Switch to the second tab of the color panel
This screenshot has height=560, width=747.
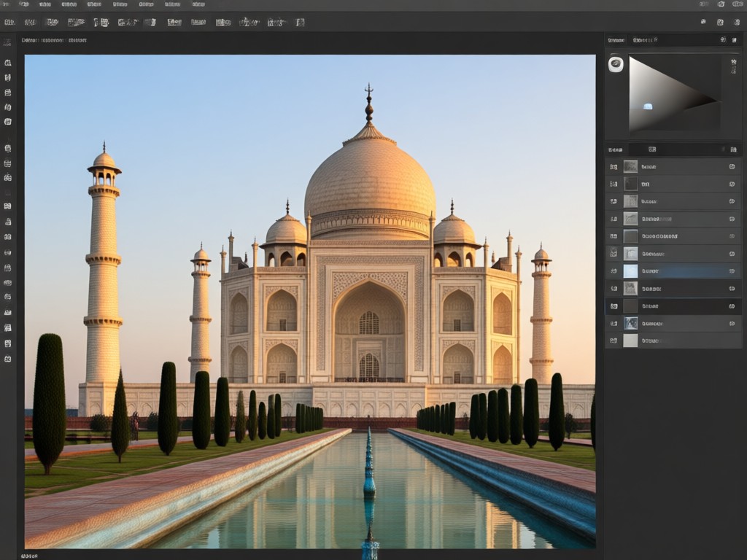pyautogui.click(x=645, y=41)
